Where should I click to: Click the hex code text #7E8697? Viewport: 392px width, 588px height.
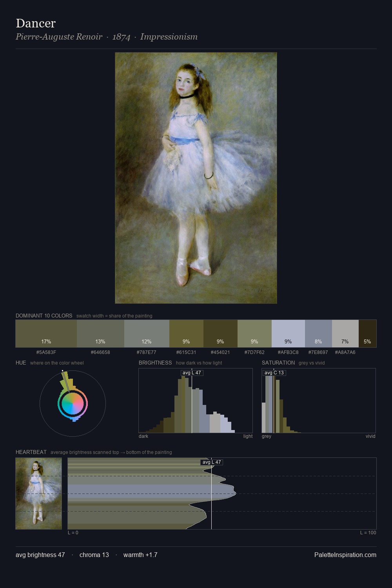(x=318, y=352)
